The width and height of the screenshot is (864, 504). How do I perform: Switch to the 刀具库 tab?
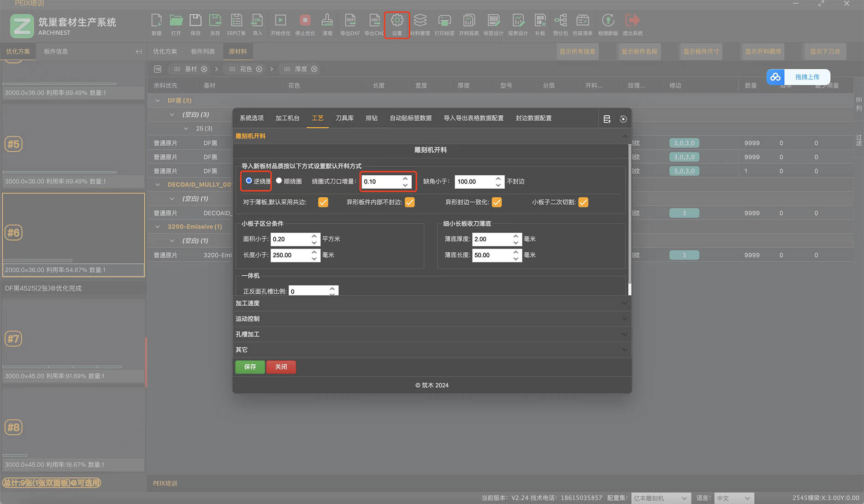coord(344,118)
